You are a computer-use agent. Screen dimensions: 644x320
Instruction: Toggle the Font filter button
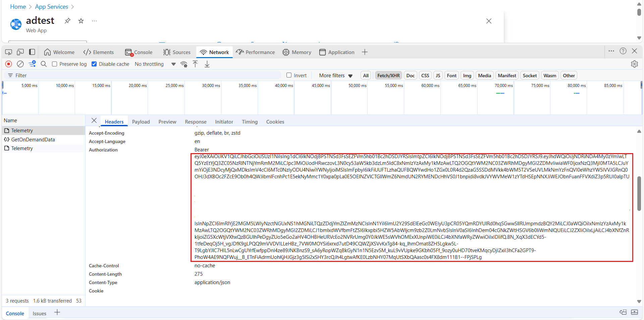pyautogui.click(x=451, y=76)
